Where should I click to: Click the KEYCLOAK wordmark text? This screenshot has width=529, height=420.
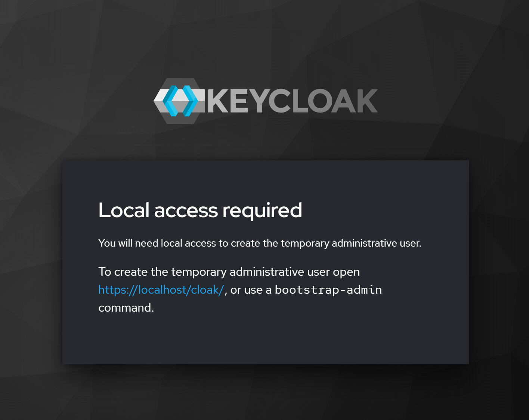click(292, 101)
